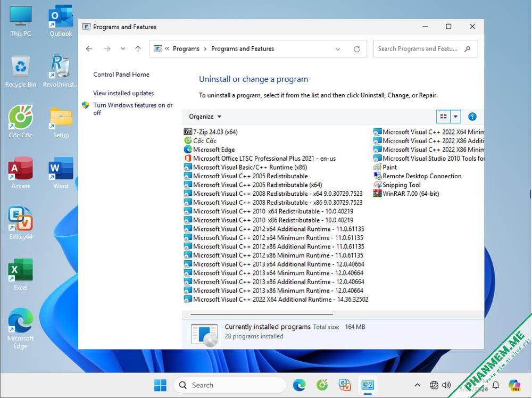Click the forward navigation arrow
532x398 pixels.
[107, 49]
